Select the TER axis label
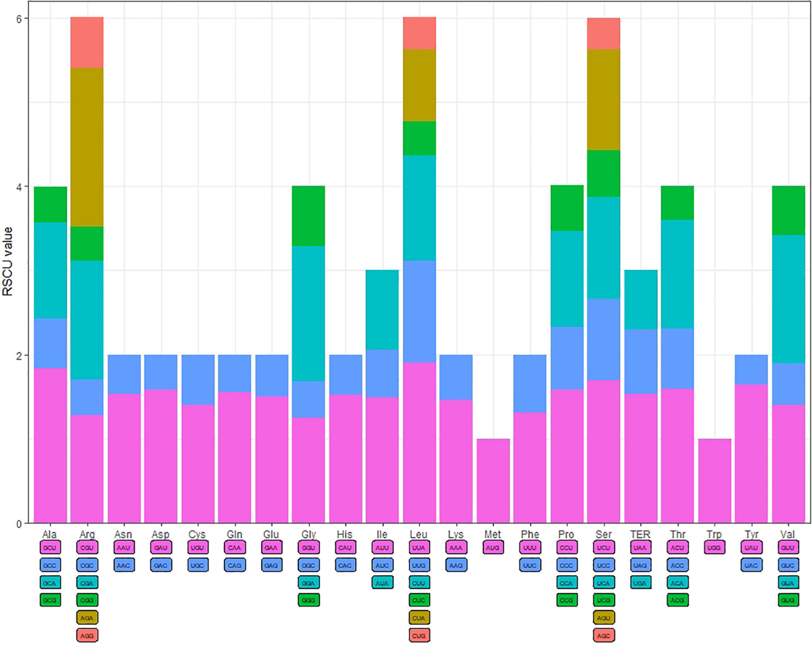This screenshot has width=812, height=645. (640, 534)
